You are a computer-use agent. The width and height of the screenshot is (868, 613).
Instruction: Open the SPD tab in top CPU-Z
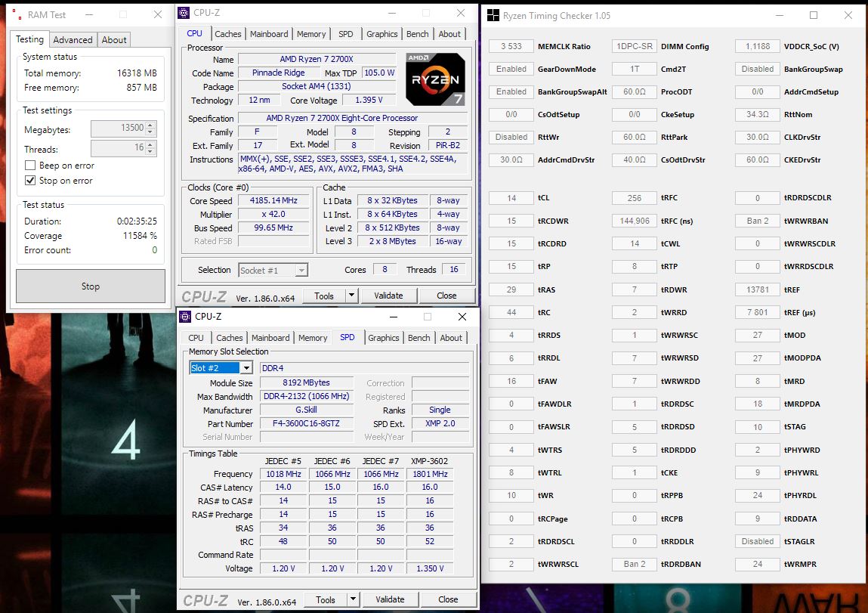coord(345,34)
